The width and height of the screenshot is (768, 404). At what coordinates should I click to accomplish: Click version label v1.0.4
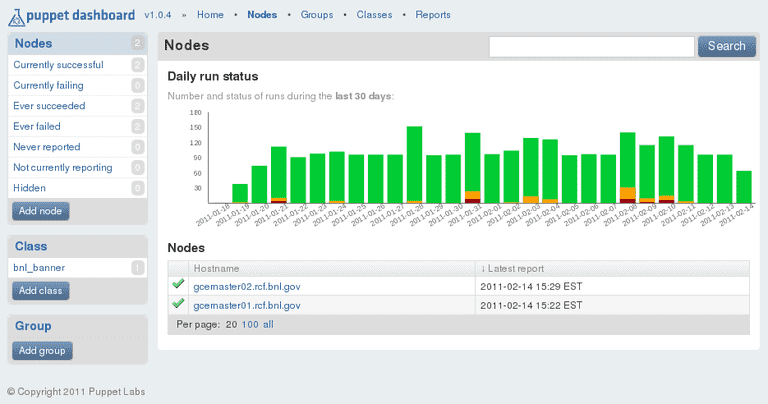[158, 15]
